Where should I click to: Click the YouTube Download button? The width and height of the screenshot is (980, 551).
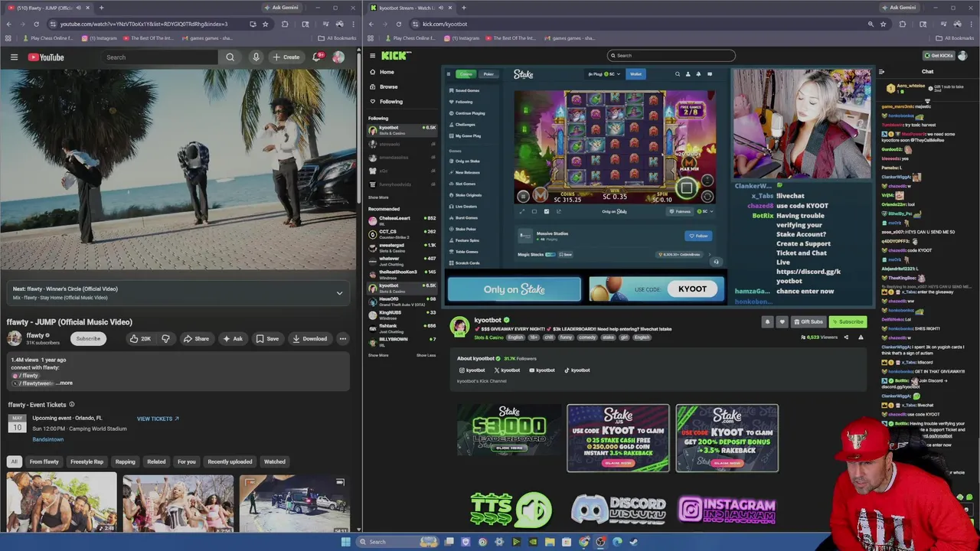point(310,338)
